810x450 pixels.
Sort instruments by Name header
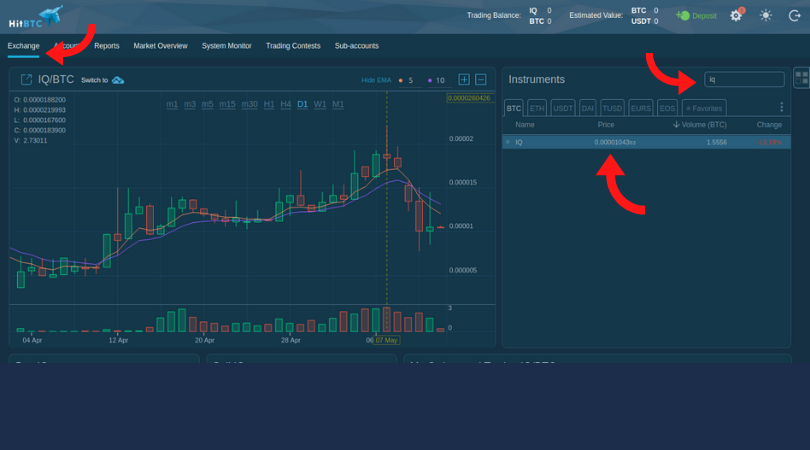point(524,125)
